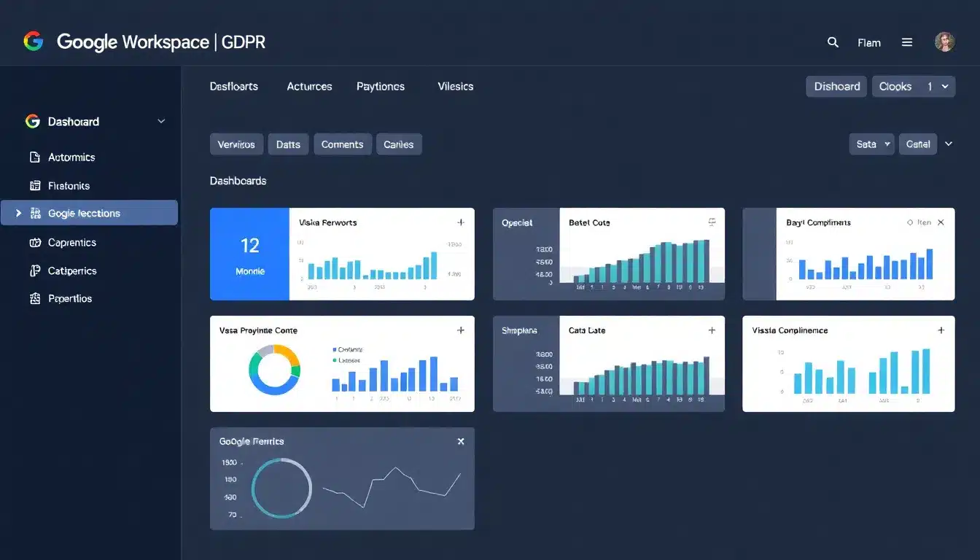Click the Dishoard button

836,86
